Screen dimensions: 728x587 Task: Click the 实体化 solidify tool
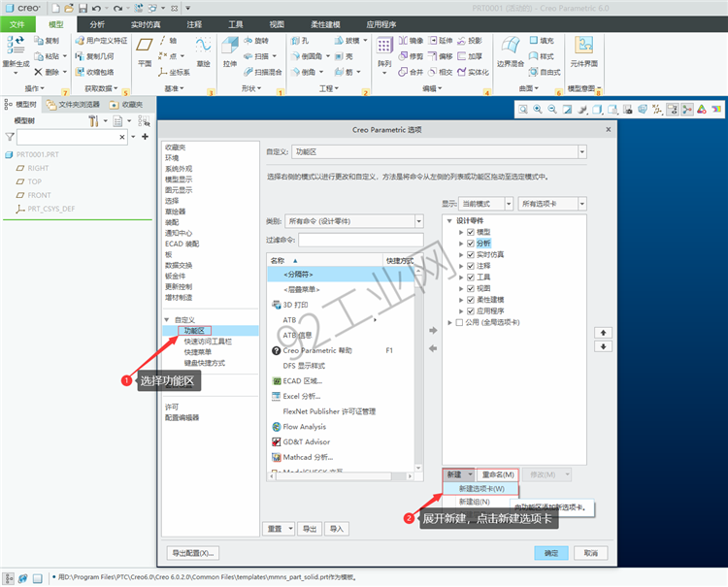473,72
